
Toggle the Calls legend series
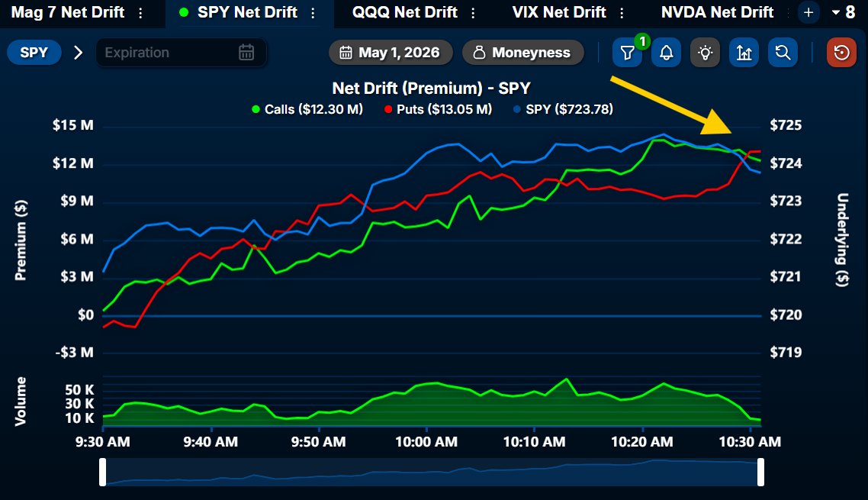(x=307, y=109)
